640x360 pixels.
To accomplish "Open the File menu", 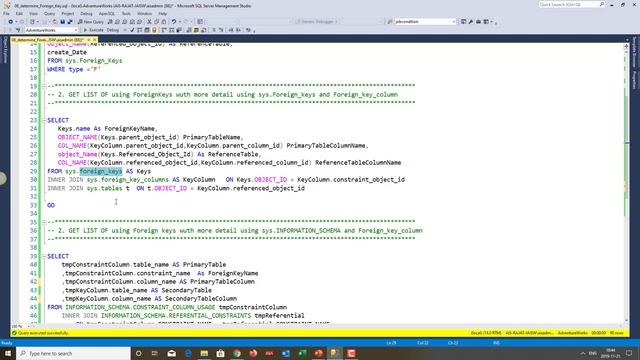I will coord(7,13).
